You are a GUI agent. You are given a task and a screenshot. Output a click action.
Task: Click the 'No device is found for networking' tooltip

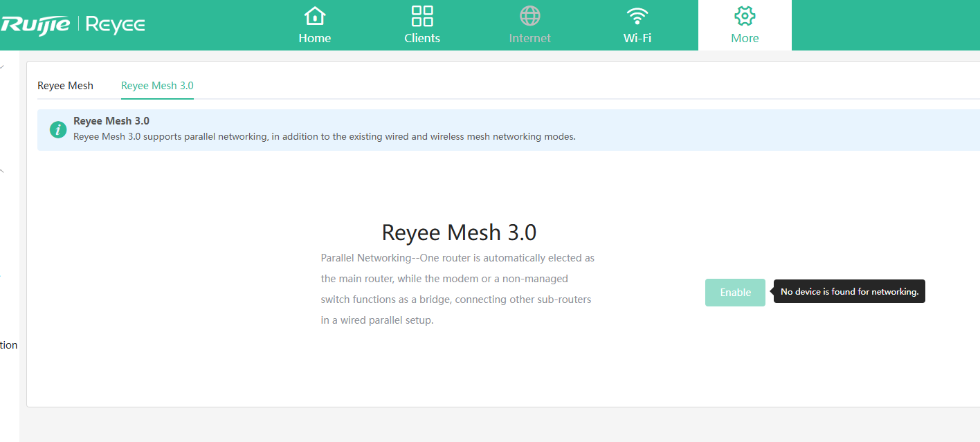coord(849,292)
